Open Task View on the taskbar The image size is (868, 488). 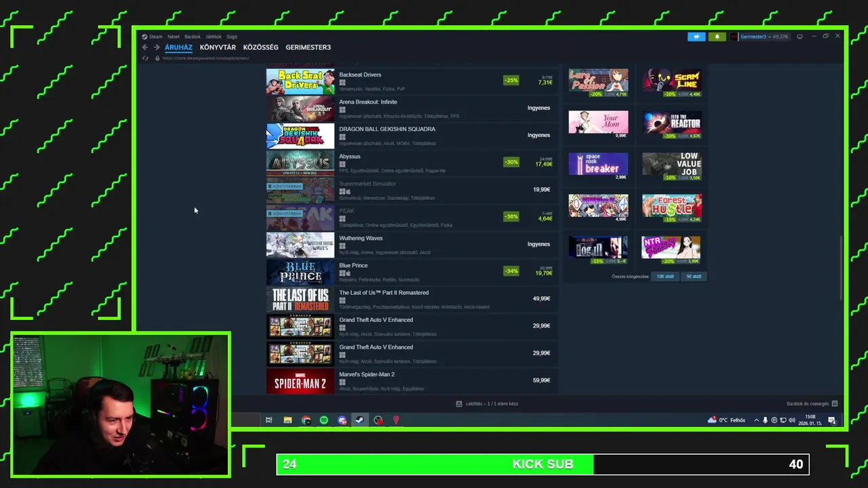[x=269, y=420]
